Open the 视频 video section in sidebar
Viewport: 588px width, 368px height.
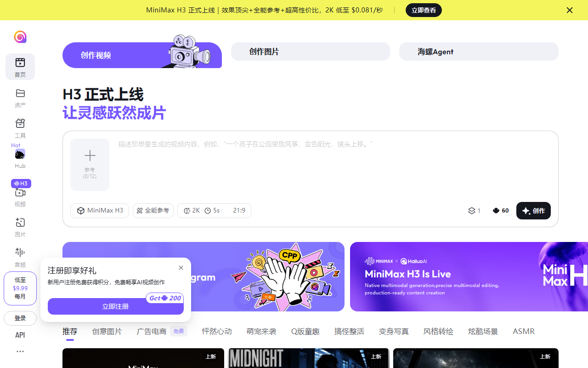pyautogui.click(x=20, y=197)
